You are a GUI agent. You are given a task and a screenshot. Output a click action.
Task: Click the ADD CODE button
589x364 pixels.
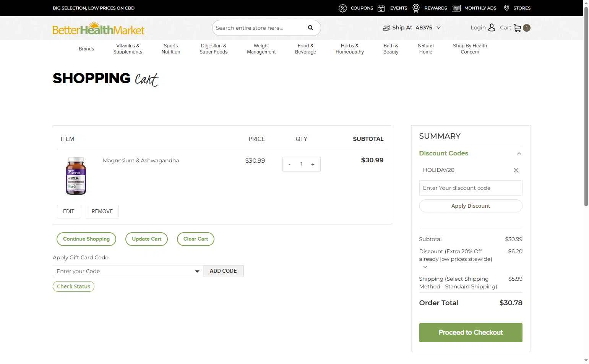[x=223, y=271]
